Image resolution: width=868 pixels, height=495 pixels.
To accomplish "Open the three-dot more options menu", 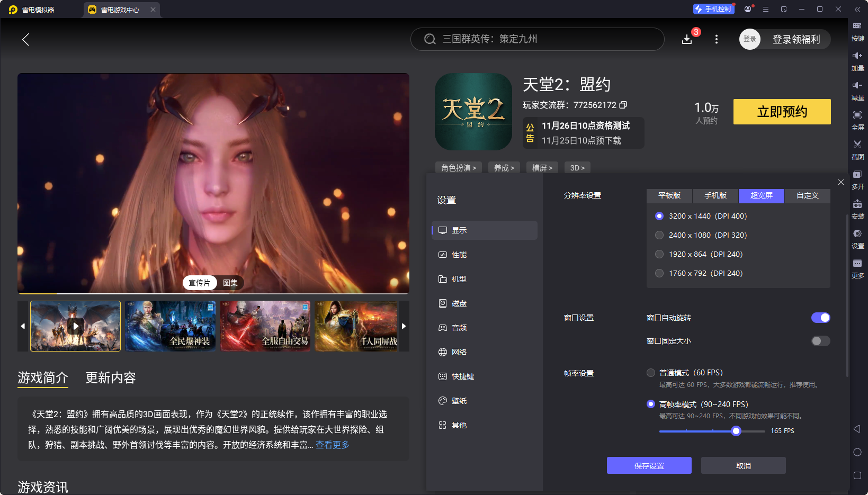I will [716, 39].
